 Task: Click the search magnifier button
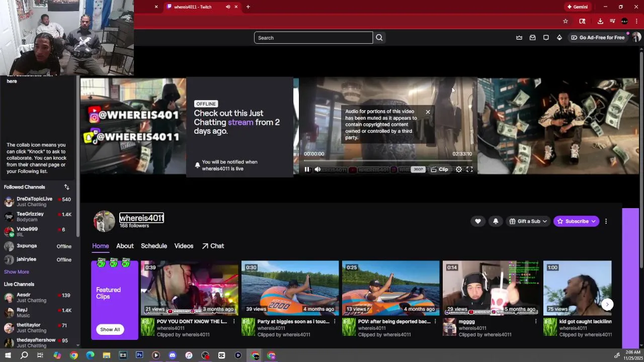click(379, 38)
